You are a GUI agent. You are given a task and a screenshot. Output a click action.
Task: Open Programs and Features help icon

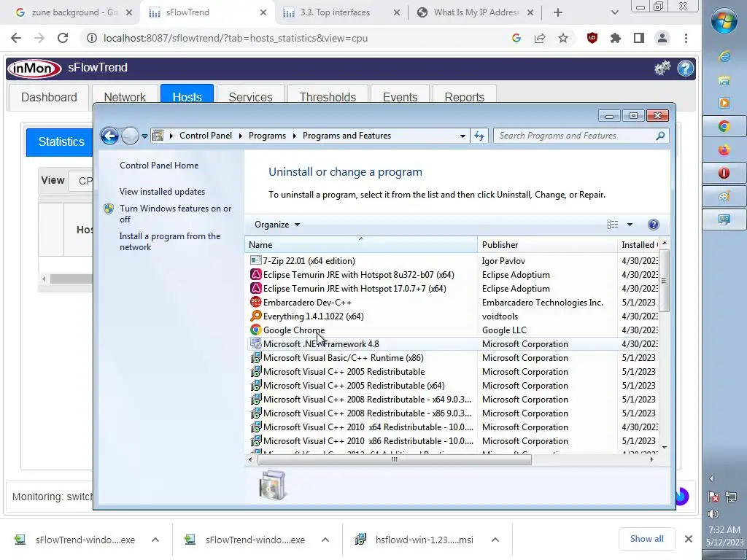pos(654,225)
